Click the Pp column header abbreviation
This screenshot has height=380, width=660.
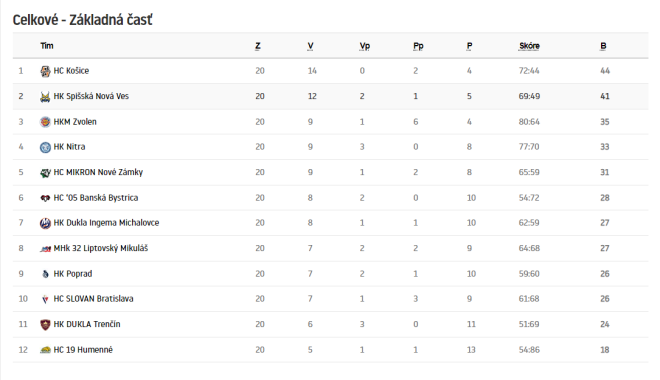(x=418, y=46)
